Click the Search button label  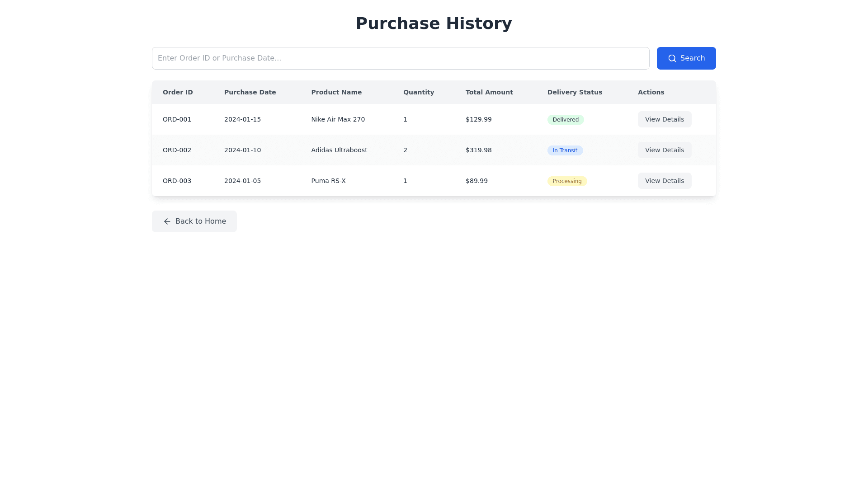point(692,58)
